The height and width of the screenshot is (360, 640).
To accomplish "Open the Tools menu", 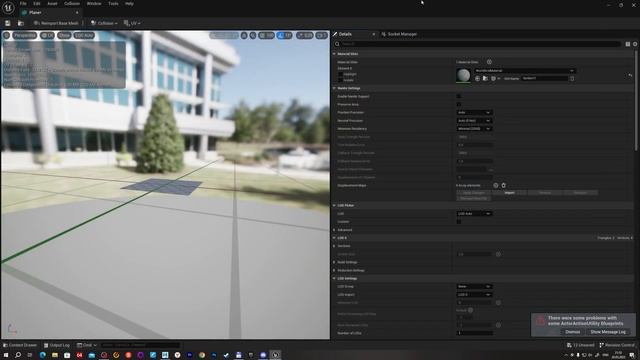I will click(113, 3).
